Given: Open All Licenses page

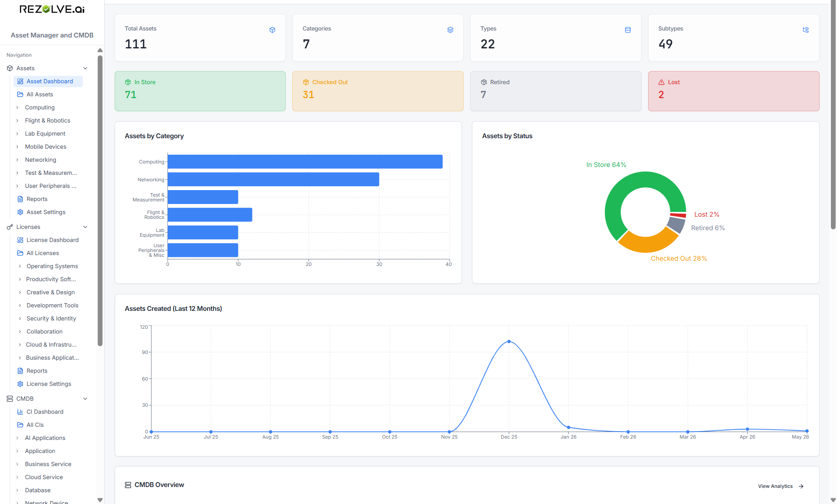Looking at the screenshot, I should (43, 253).
